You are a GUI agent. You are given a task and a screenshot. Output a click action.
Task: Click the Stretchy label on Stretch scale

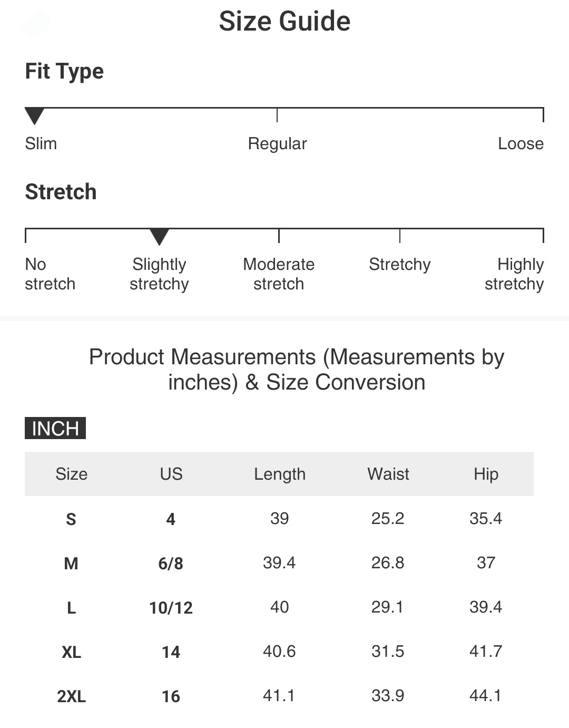tap(399, 264)
